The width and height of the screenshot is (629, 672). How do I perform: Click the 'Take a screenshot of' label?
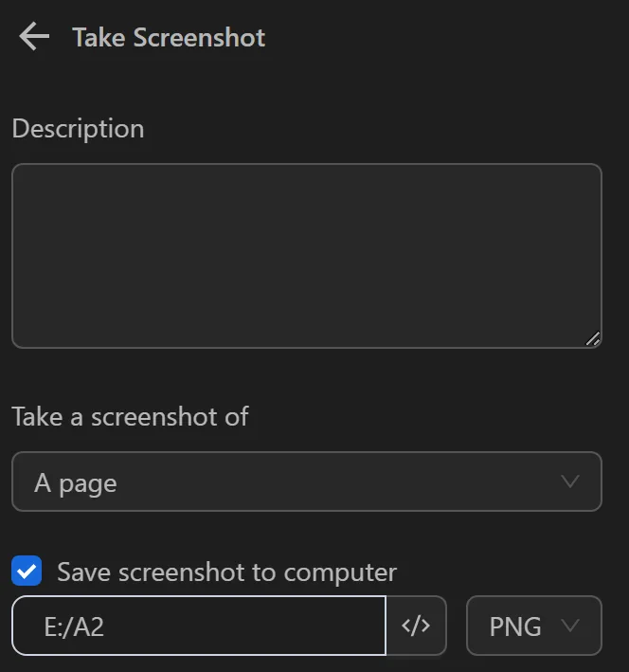tap(130, 416)
